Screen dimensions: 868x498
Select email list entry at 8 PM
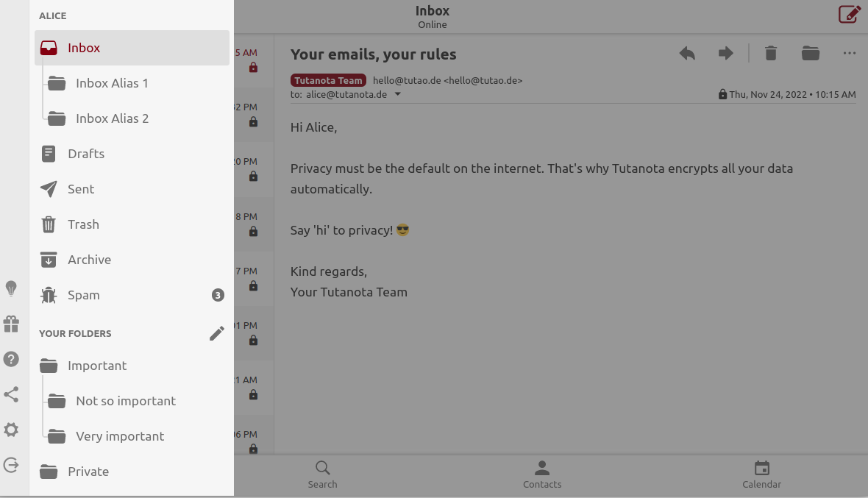click(x=254, y=224)
